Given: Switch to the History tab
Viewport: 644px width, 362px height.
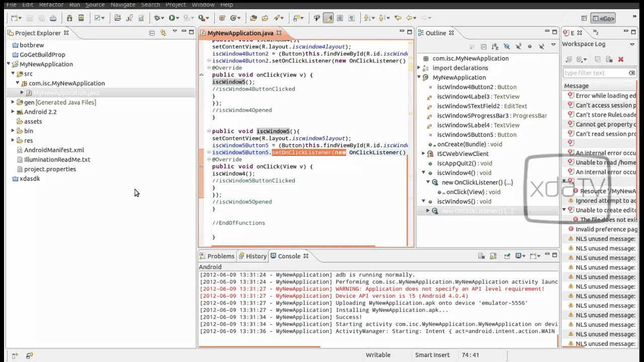Looking at the screenshot, I should pyautogui.click(x=252, y=256).
